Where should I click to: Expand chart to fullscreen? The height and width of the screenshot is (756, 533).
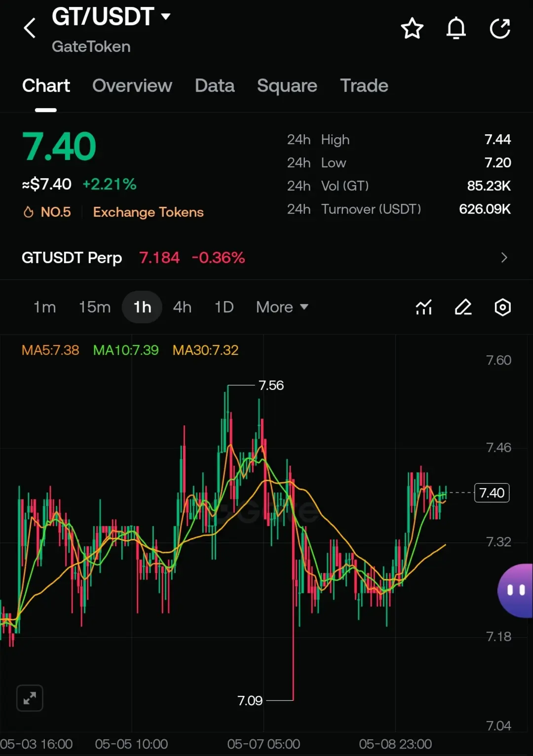[x=30, y=698]
